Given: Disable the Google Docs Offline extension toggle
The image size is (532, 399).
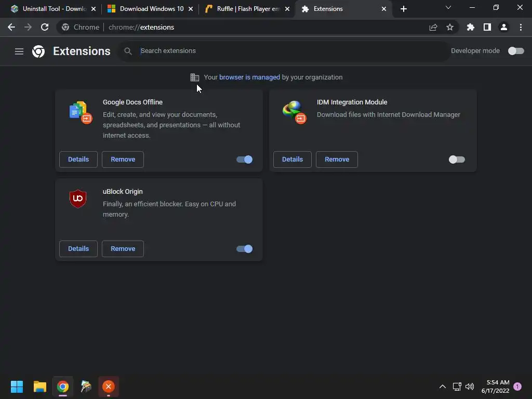Looking at the screenshot, I should (x=244, y=159).
